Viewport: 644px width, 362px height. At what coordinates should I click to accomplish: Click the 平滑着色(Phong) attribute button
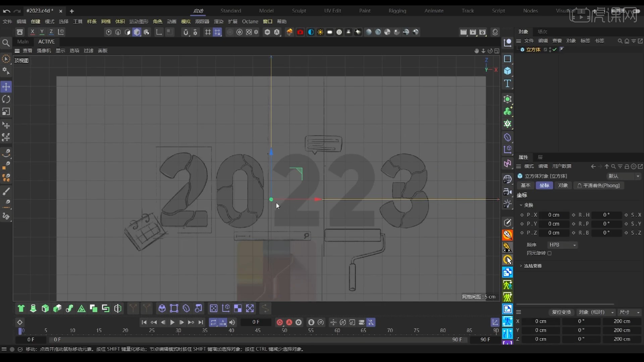(599, 185)
